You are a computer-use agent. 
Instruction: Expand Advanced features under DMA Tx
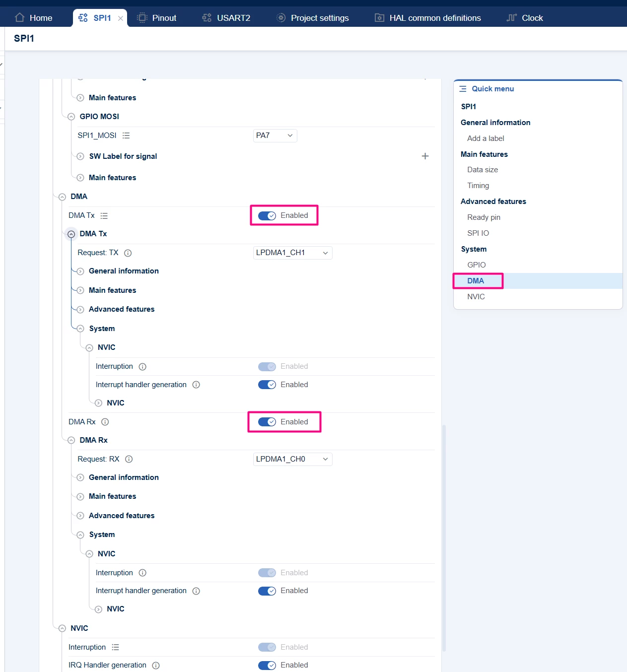pos(80,310)
